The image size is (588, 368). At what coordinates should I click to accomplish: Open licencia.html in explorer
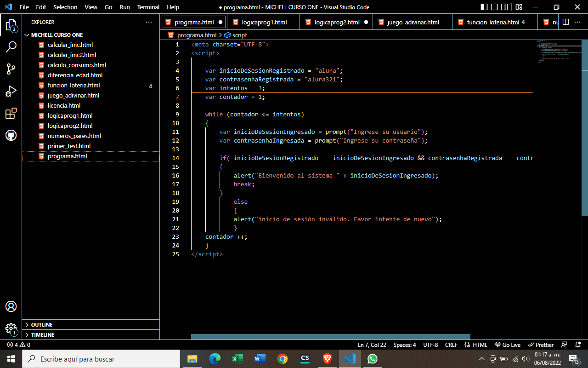(91, 106)
